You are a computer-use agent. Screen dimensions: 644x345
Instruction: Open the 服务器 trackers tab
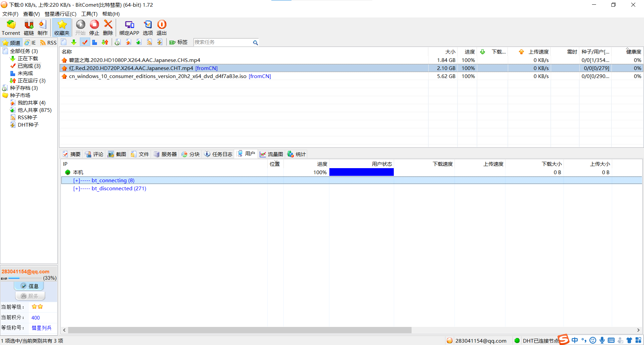[165, 154]
